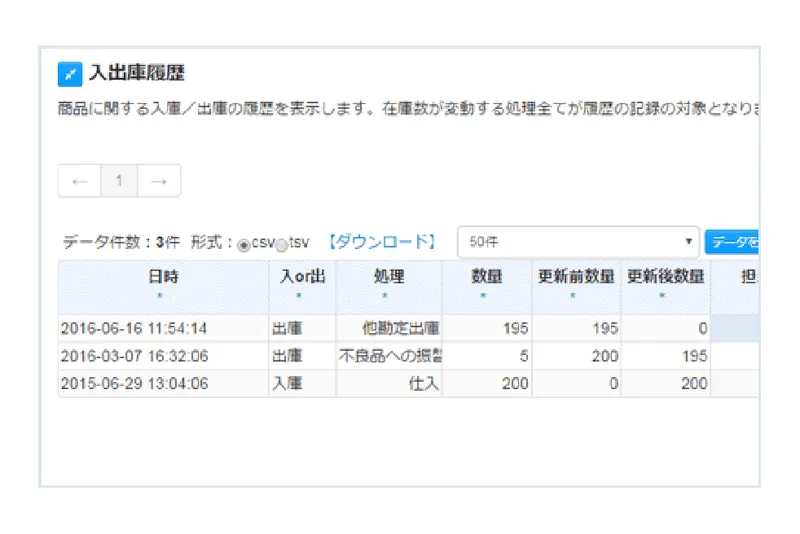800x534 pixels.
Task: Sort by the 数量 column header
Action: pyautogui.click(x=487, y=287)
